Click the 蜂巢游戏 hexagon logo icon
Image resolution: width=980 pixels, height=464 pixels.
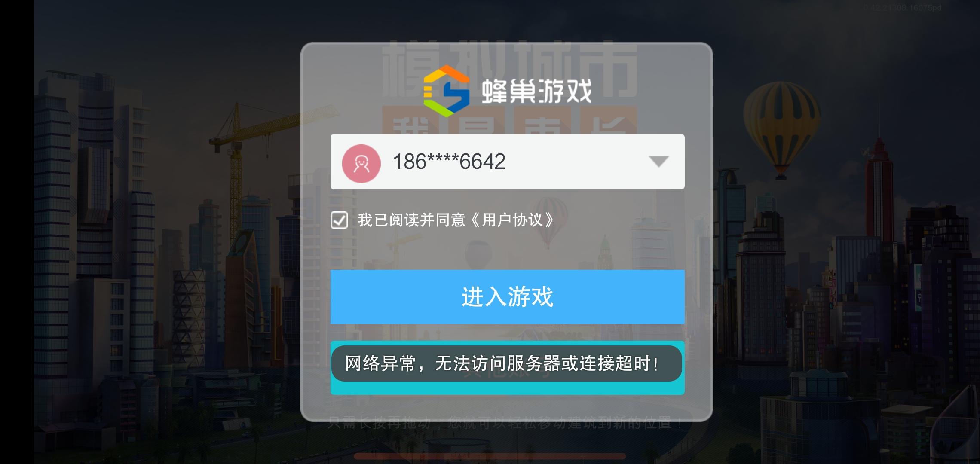[446, 91]
